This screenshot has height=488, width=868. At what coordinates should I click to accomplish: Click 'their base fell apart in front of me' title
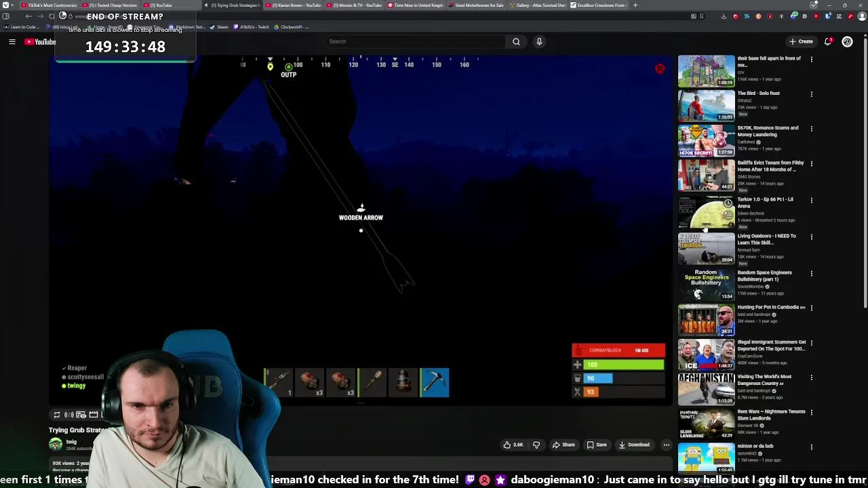click(769, 62)
